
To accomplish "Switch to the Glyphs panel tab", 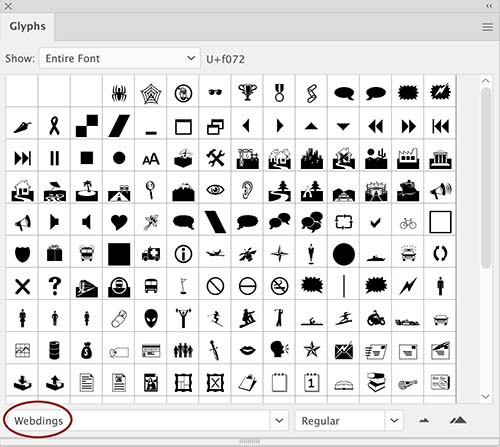I will pos(27,26).
